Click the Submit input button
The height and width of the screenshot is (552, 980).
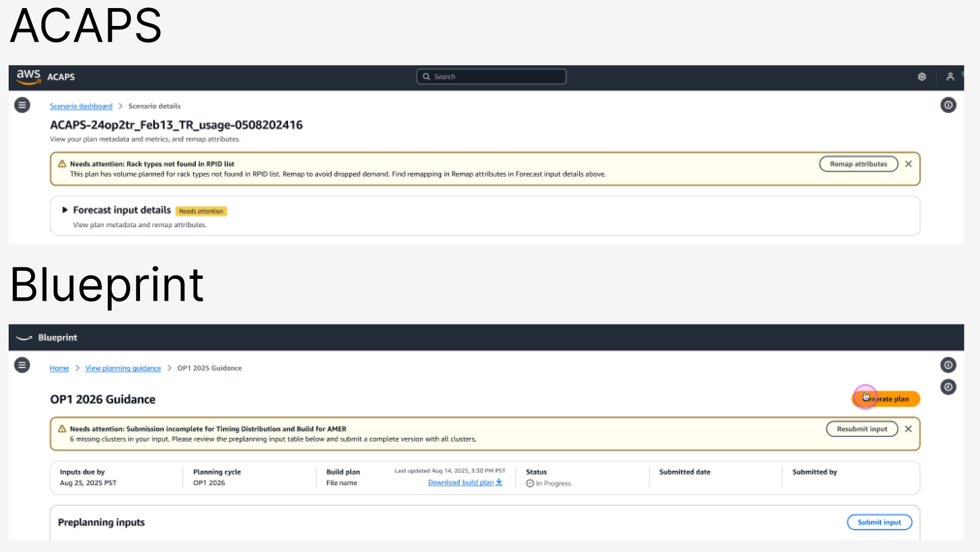point(879,523)
